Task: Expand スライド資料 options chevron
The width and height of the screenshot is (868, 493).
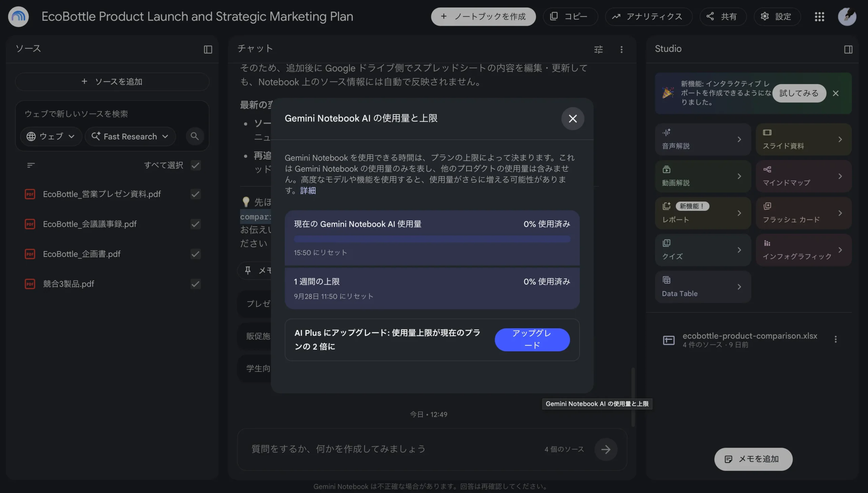Action: (840, 139)
